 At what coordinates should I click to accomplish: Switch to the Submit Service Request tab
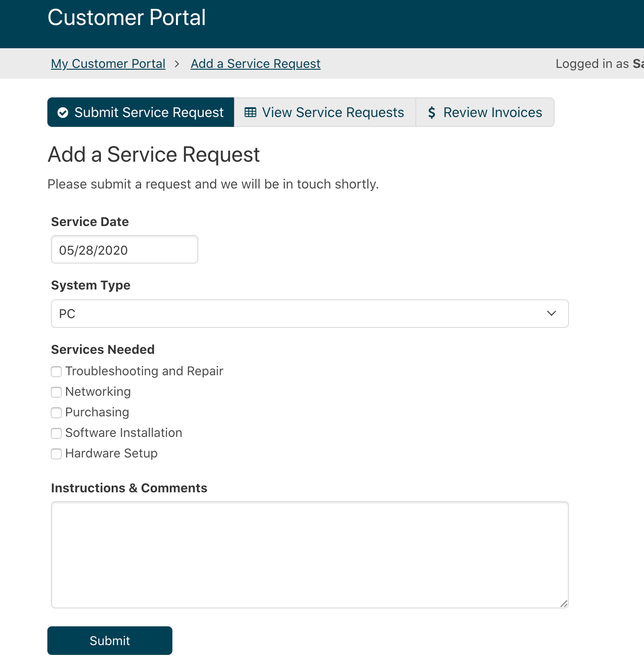pos(141,112)
